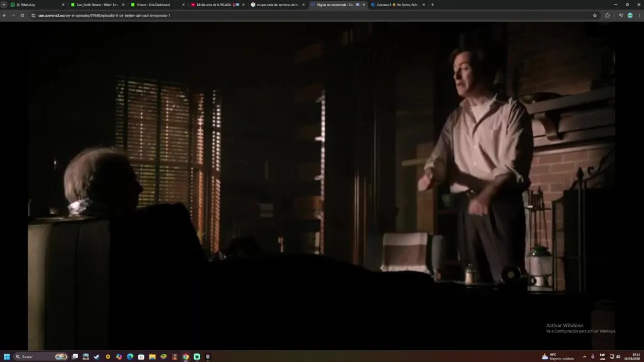
Task: Close the Stream - Kick Dashboard tab
Action: [x=183, y=5]
